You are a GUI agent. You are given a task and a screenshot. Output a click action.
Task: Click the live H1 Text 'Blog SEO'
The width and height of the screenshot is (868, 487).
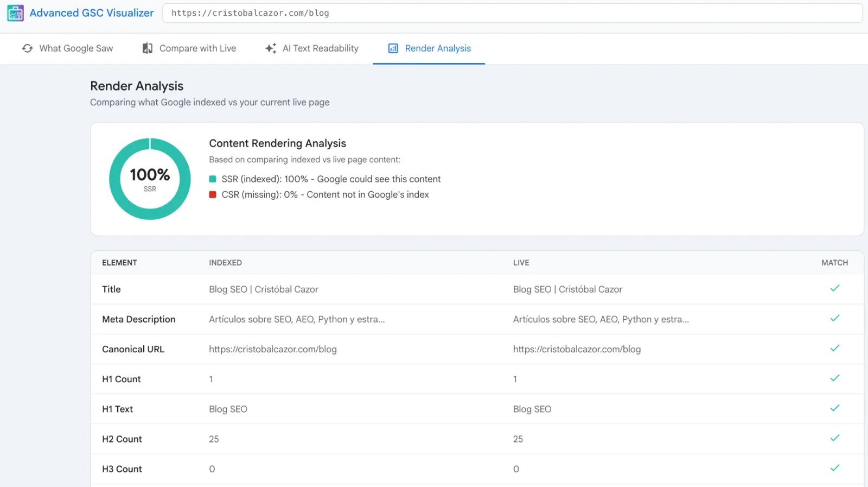(x=532, y=409)
